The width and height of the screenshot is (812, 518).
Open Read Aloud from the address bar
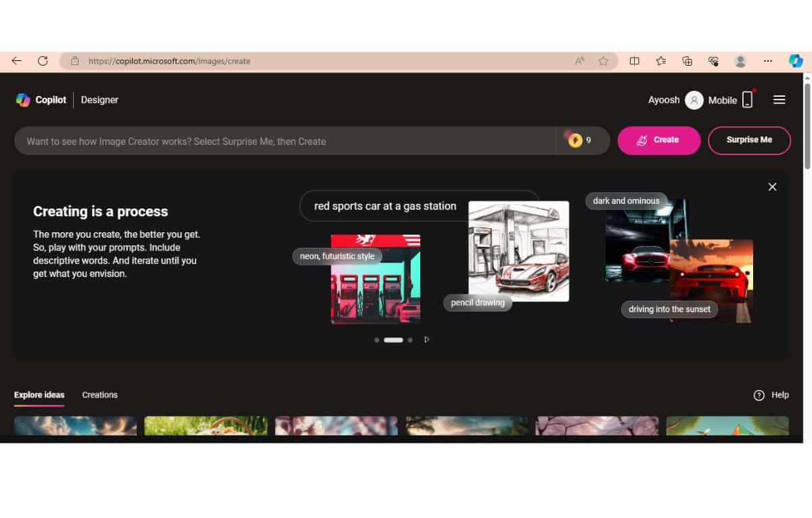click(x=579, y=61)
